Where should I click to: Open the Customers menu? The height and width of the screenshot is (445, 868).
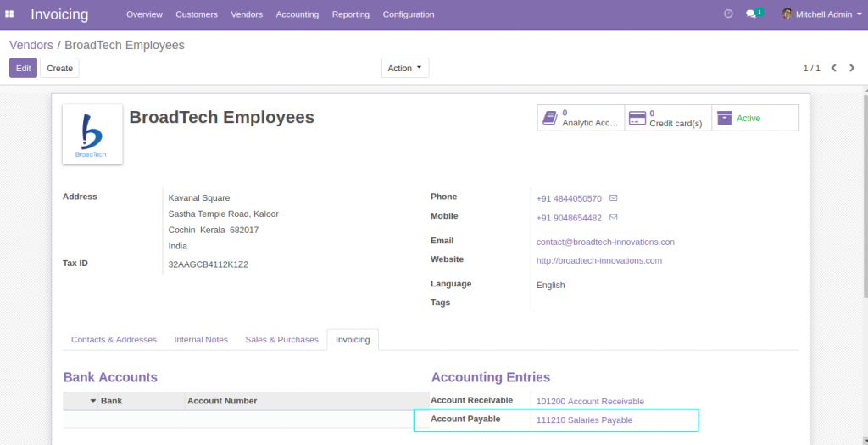197,14
